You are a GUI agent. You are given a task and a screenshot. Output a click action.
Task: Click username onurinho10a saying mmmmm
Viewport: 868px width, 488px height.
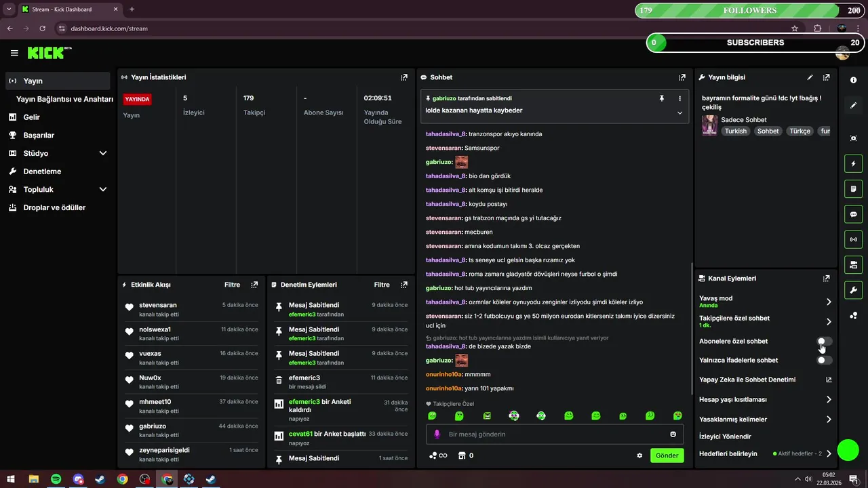[443, 374]
